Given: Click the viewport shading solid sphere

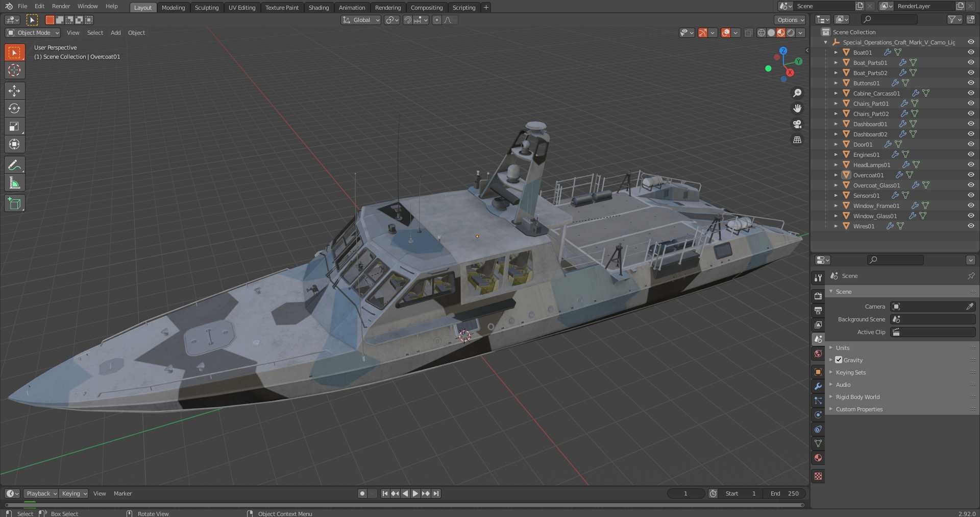Looking at the screenshot, I should coord(771,33).
